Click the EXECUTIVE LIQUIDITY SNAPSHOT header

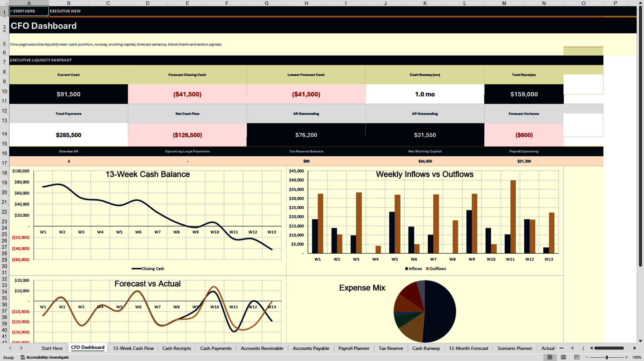(x=41, y=60)
